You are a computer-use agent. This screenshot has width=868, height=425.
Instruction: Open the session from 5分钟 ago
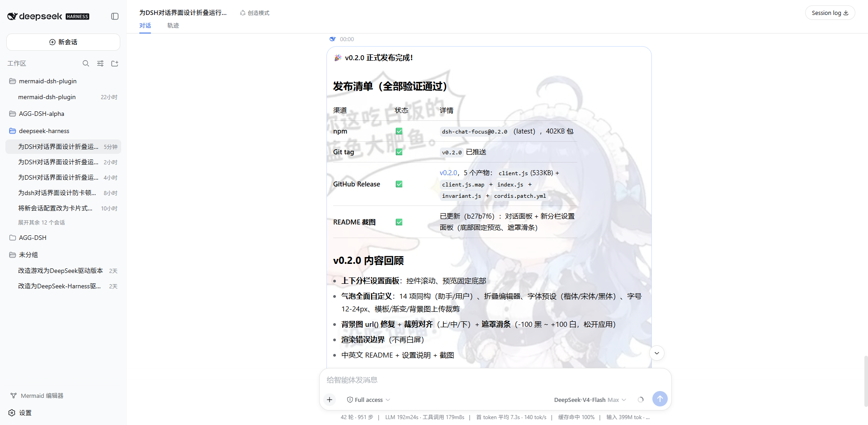click(x=63, y=147)
